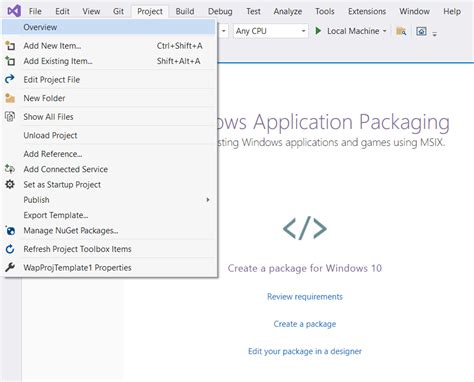
Task: Click the Refresh Project Toolbox Items icon
Action: click(10, 249)
